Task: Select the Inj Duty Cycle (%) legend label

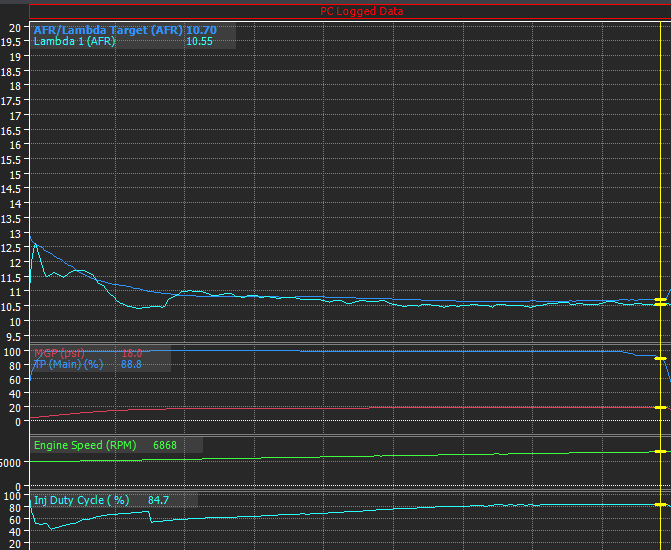Action: pyautogui.click(x=81, y=500)
